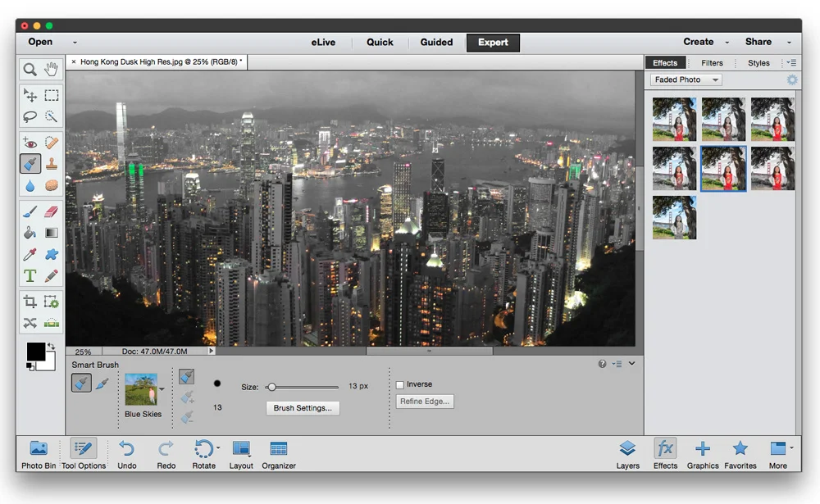Image resolution: width=820 pixels, height=504 pixels.
Task: Open the Faded Photo effects dropdown
Action: pos(686,79)
